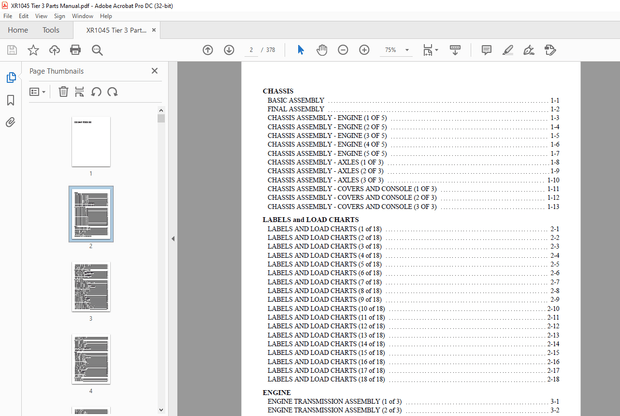The image size is (620, 416).
Task: Open thumbnail options menu dropdown
Action: pos(37,92)
